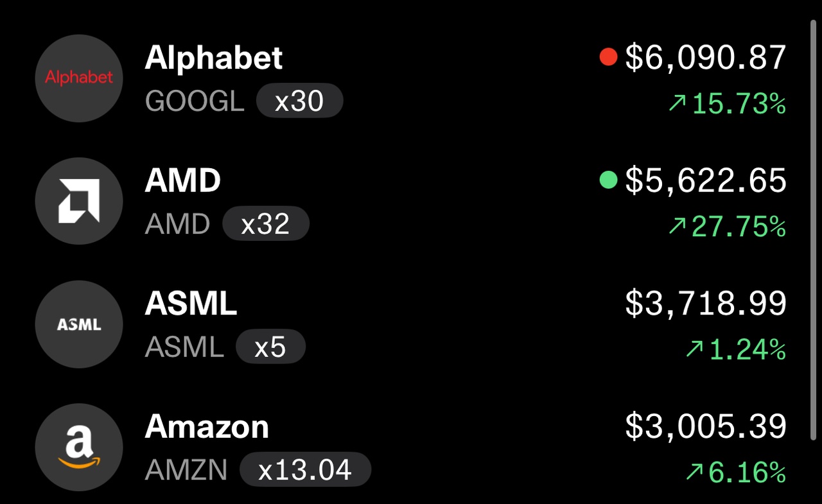This screenshot has height=504, width=822.
Task: Click the up arrow next to 6.16%
Action: pyautogui.click(x=694, y=473)
